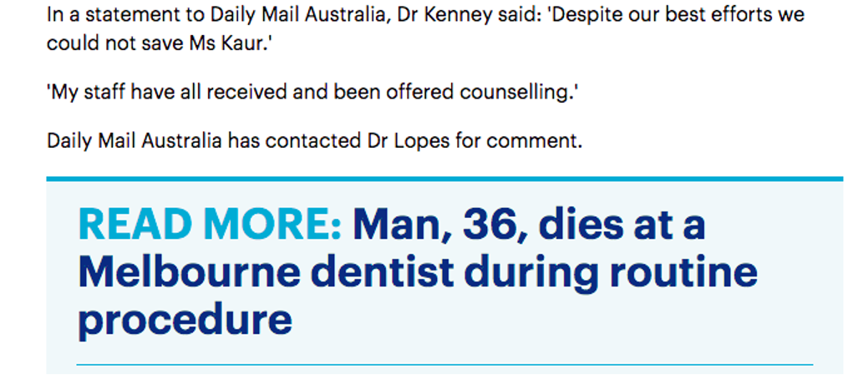The width and height of the screenshot is (868, 375).
Task: Click the thin divider line below the headline
Action: click(x=444, y=364)
